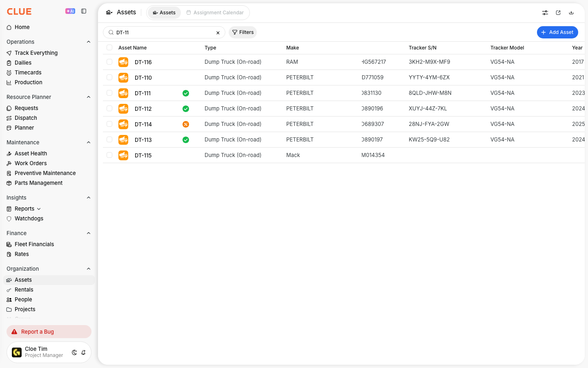Collapse the sidebar panel icon
588x368 pixels.
tap(84, 11)
